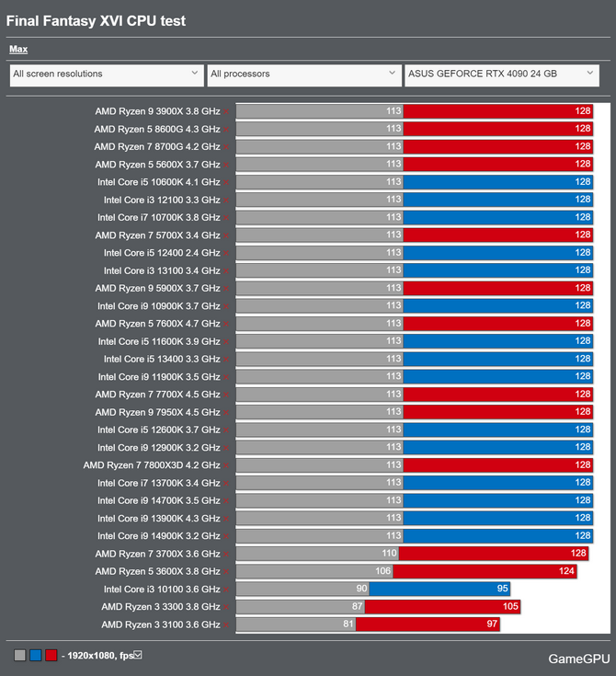Remove AMD Ryzen 5 5600X using X icon
Screen dimensions: 616x676
pyautogui.click(x=226, y=165)
